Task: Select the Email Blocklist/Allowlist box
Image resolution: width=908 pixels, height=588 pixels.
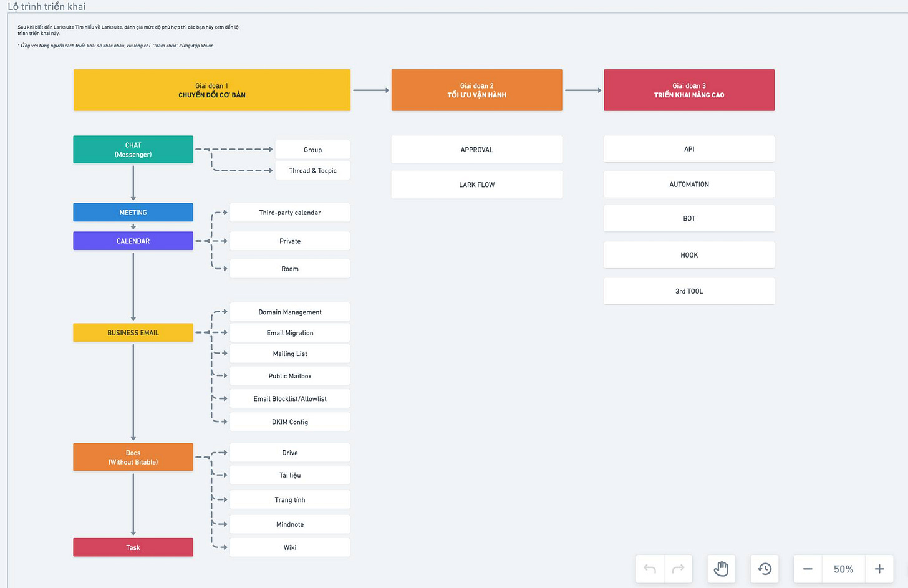Action: pyautogui.click(x=290, y=398)
